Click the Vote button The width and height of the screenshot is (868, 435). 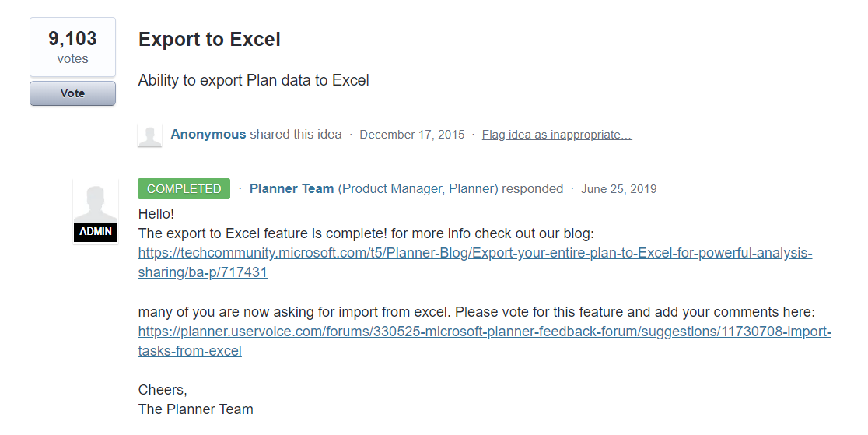pyautogui.click(x=72, y=93)
